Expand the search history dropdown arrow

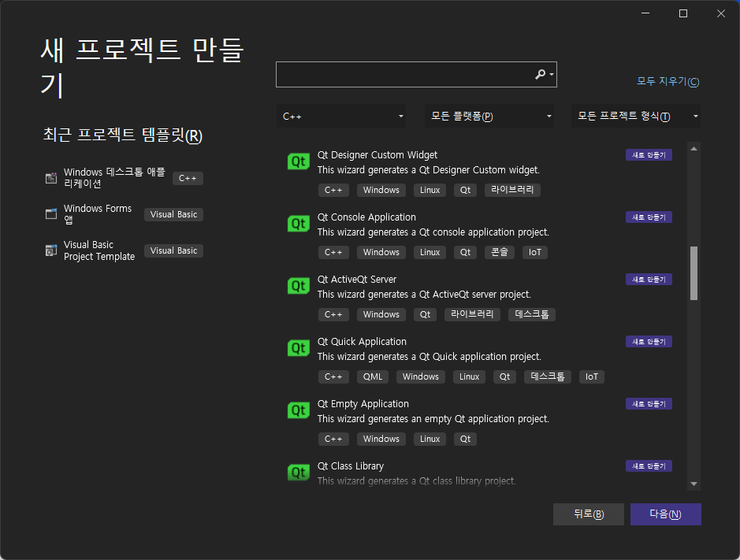tap(551, 75)
